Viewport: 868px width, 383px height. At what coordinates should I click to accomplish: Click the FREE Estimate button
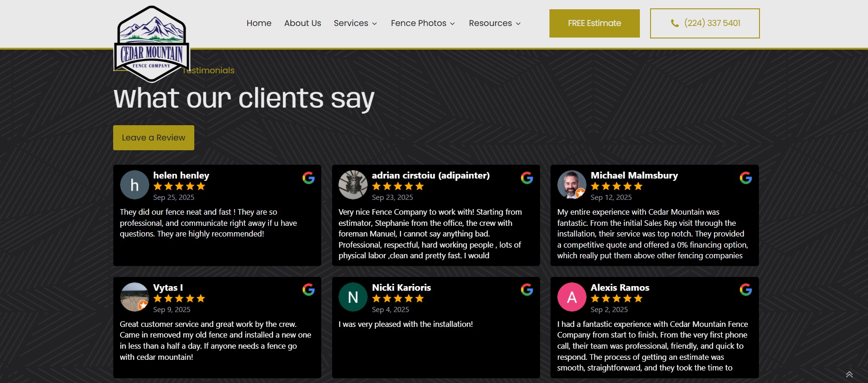pyautogui.click(x=594, y=23)
